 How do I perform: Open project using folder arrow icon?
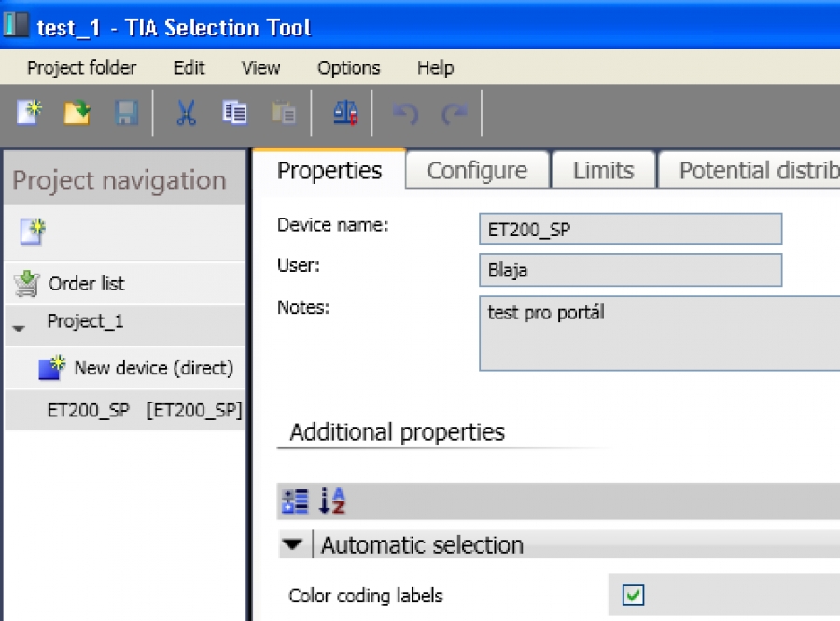point(77,112)
